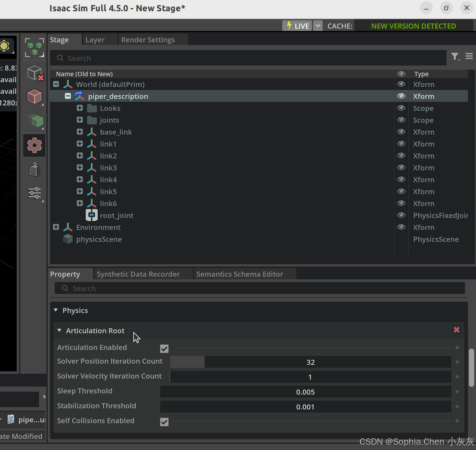Toggle visibility of piper_description
Image resolution: width=476 pixels, height=450 pixels.
pos(401,96)
